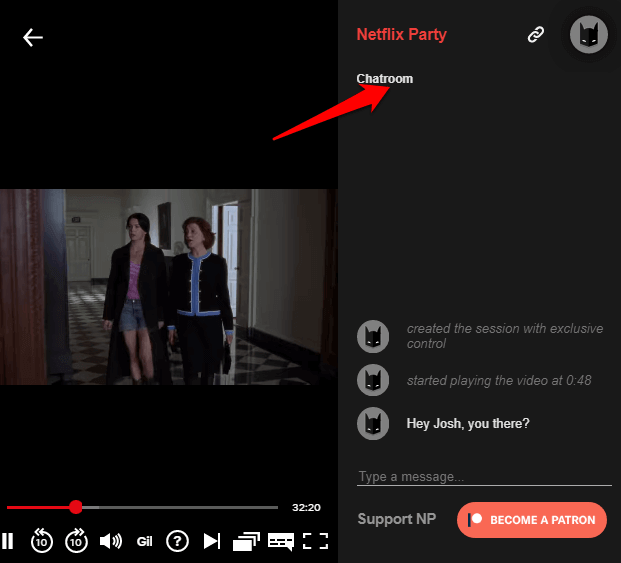
Task: Click the Gil episode title label
Action: point(144,541)
